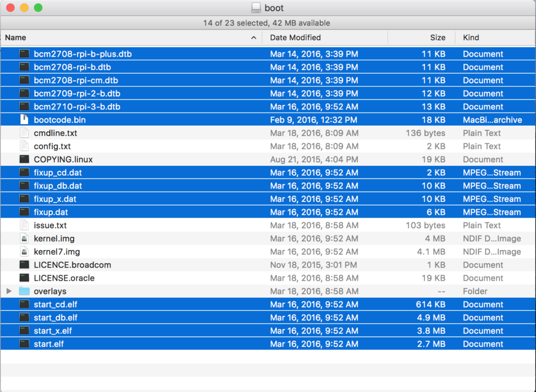This screenshot has height=392, width=536.
Task: Select the COPYING.linux file name
Action: (63, 159)
